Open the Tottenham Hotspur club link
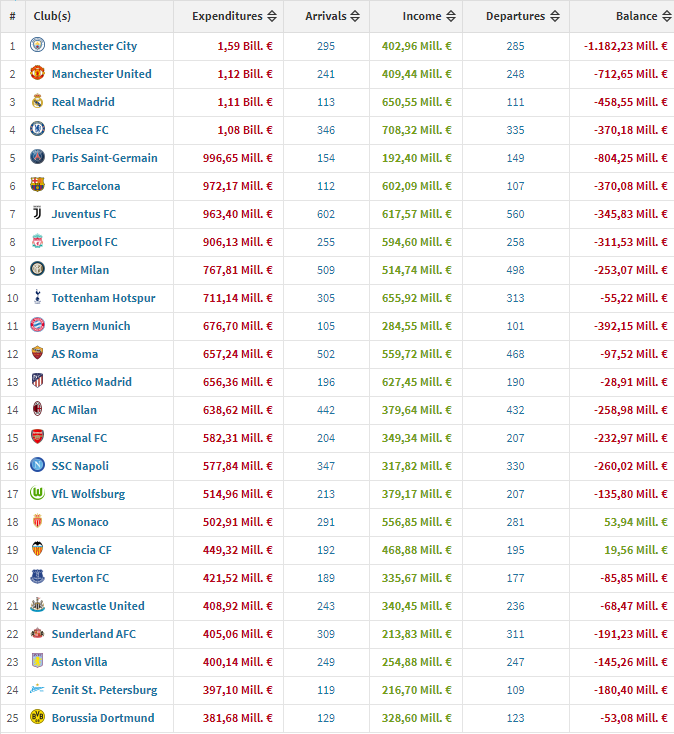Screen dimensions: 674x734 [x=103, y=298]
